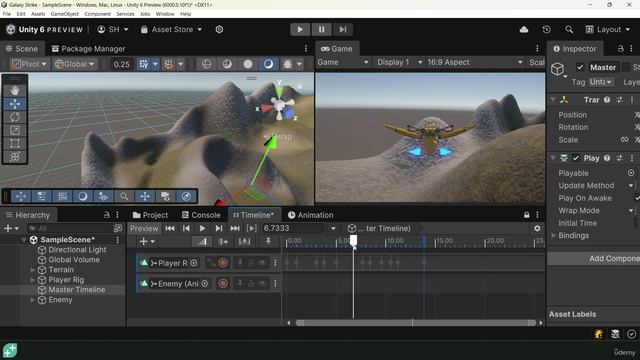
Task: Switch to Package Manager tab
Action: pyautogui.click(x=88, y=49)
